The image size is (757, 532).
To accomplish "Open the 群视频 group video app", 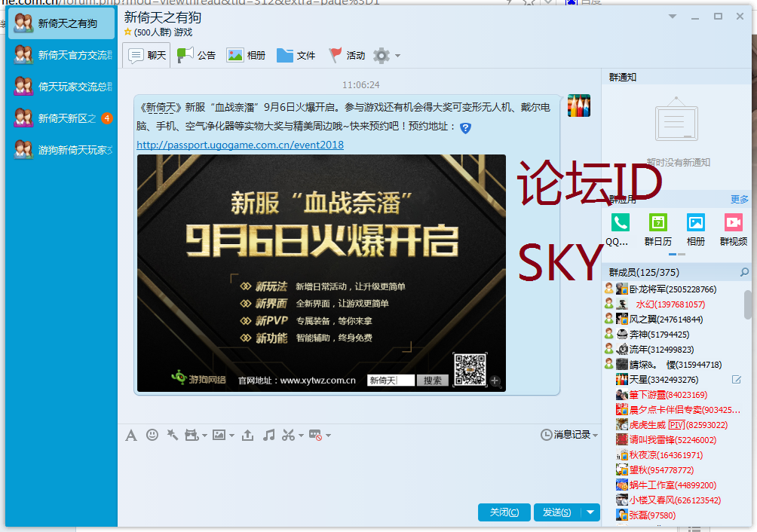I will click(733, 223).
